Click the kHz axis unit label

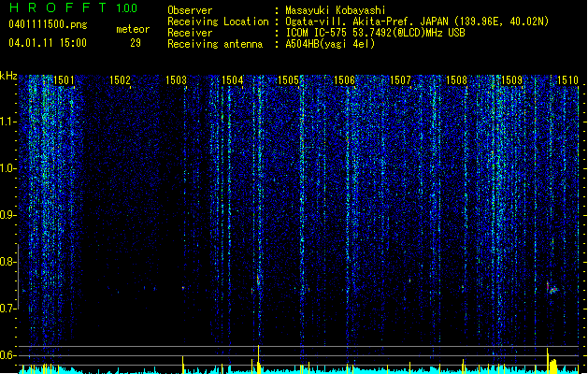(x=8, y=76)
